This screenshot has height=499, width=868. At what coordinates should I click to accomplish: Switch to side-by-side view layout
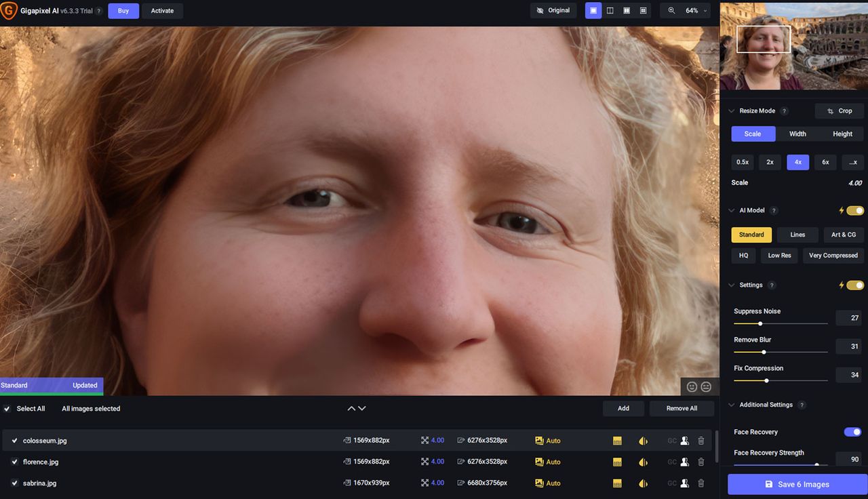[x=627, y=10]
